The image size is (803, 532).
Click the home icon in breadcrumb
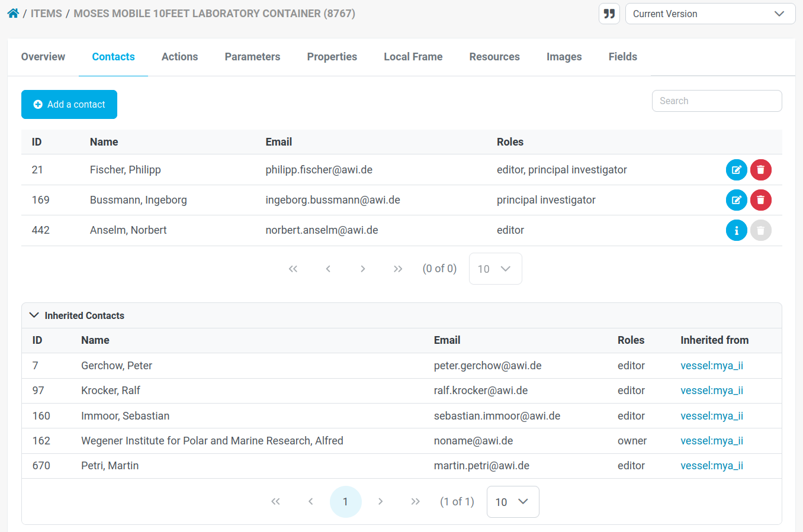coord(13,14)
